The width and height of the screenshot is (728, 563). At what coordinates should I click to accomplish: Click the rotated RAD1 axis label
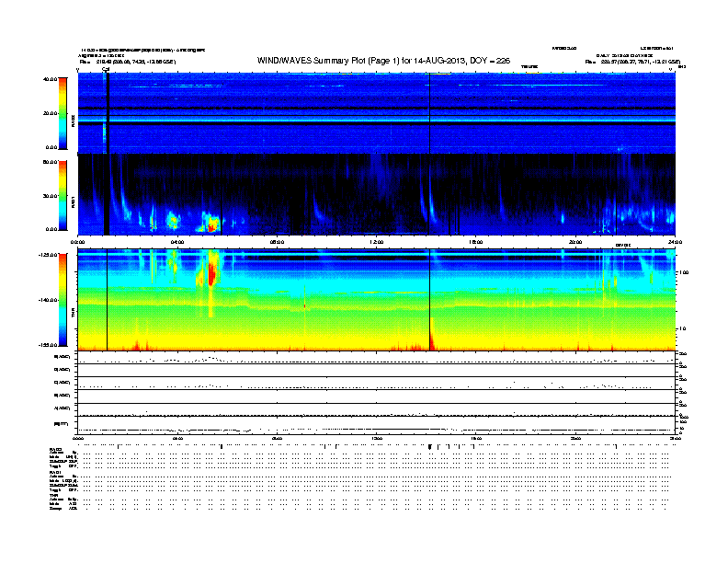pos(73,202)
